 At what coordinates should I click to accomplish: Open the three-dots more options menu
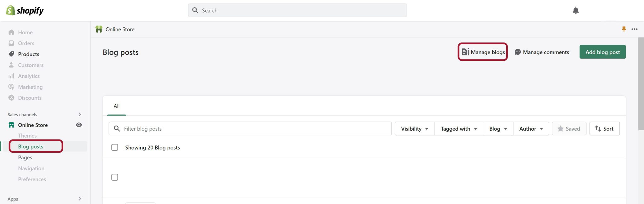634,29
